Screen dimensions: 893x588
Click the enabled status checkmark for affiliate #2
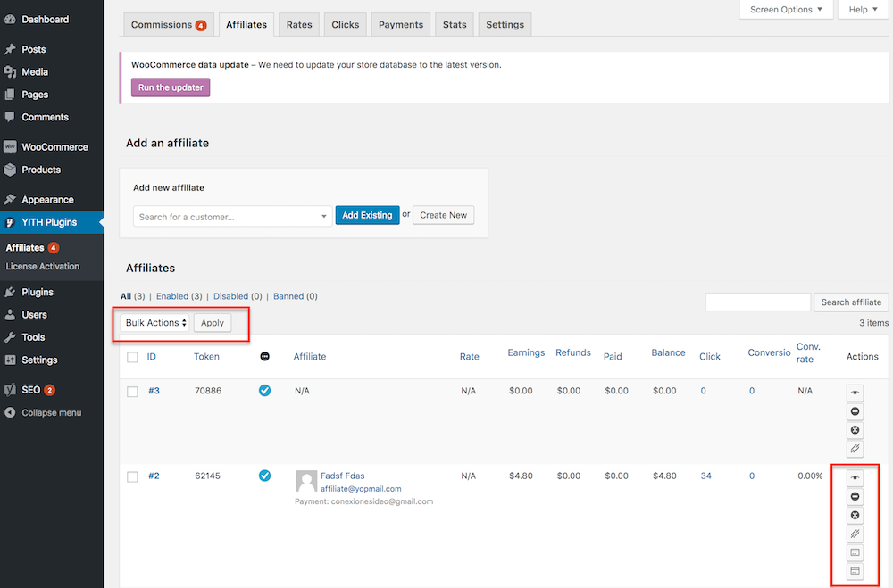[x=264, y=476]
